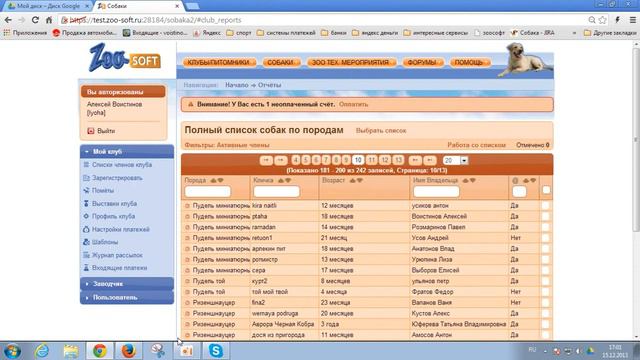Check the row for ptaha
640x360 pixels.
click(546, 216)
